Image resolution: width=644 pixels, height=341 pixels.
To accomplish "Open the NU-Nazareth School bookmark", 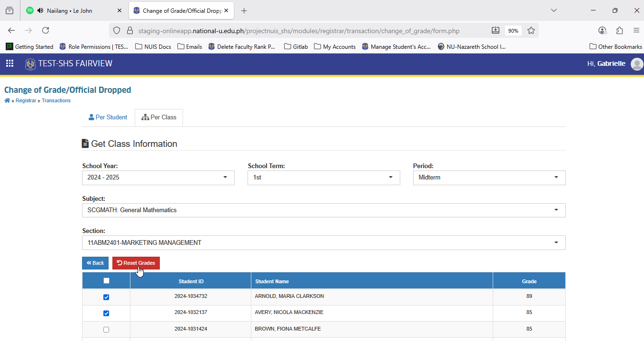I will 472,46.
